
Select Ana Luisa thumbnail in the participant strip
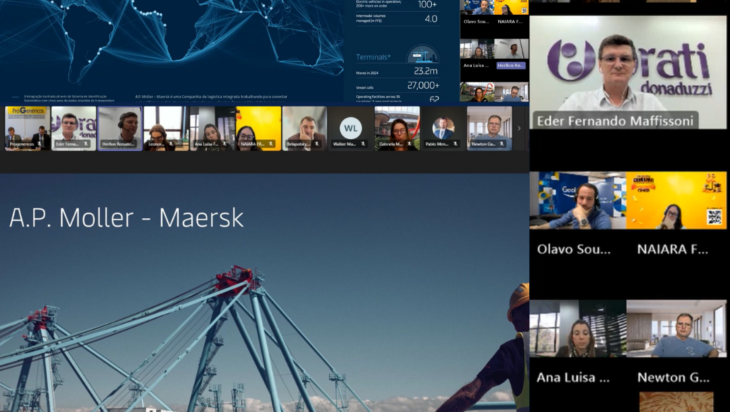point(212,128)
